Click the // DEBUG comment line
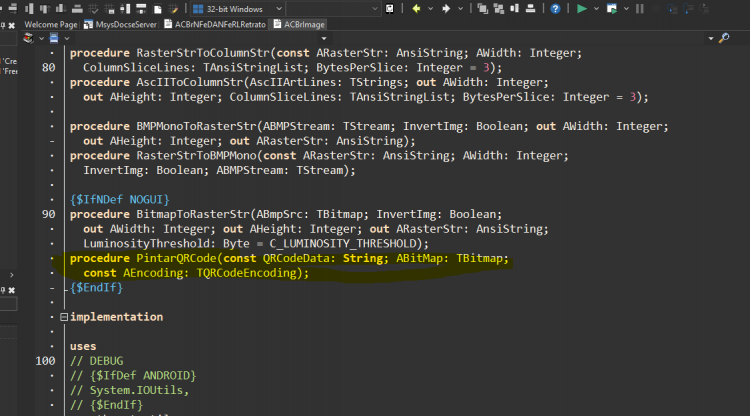The image size is (750, 416). pyautogui.click(x=97, y=361)
